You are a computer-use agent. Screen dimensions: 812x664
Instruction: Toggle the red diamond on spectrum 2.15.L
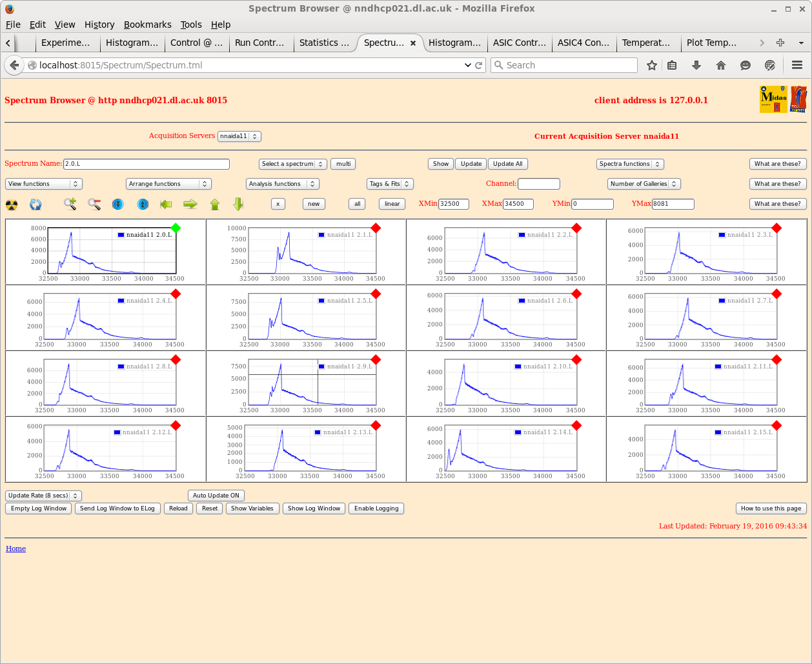[776, 425]
